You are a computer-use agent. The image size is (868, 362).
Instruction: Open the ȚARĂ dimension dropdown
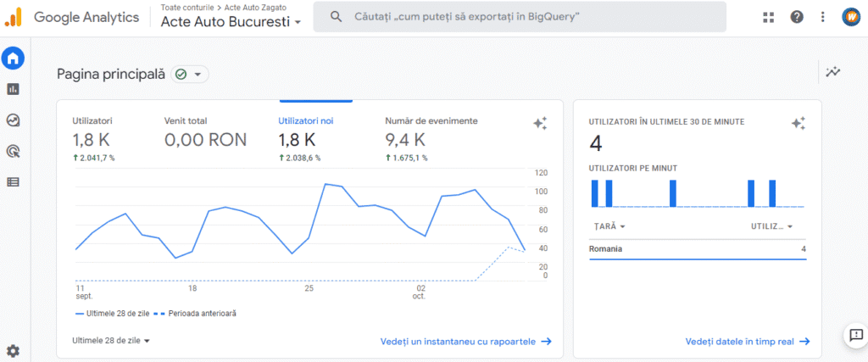coord(609,226)
